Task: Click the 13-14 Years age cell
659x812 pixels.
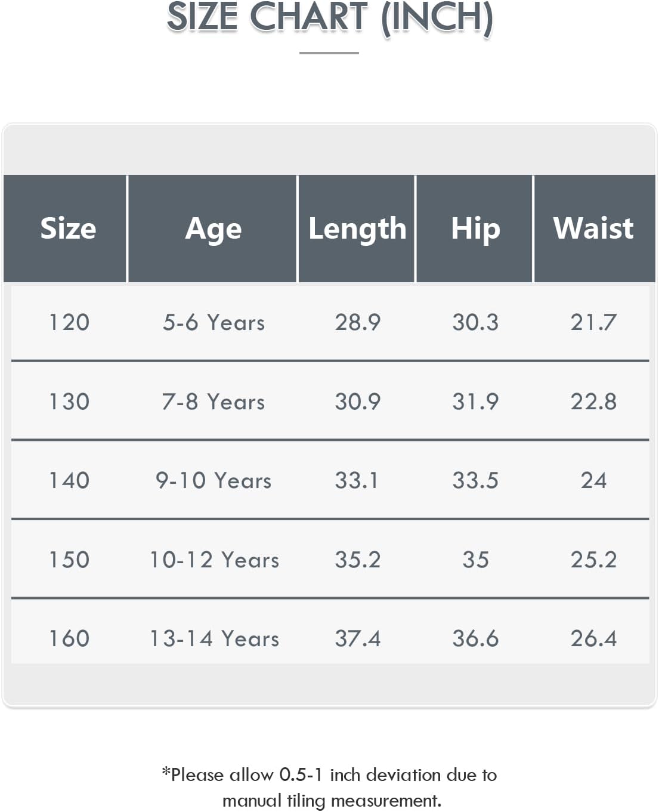Action: 214,638
